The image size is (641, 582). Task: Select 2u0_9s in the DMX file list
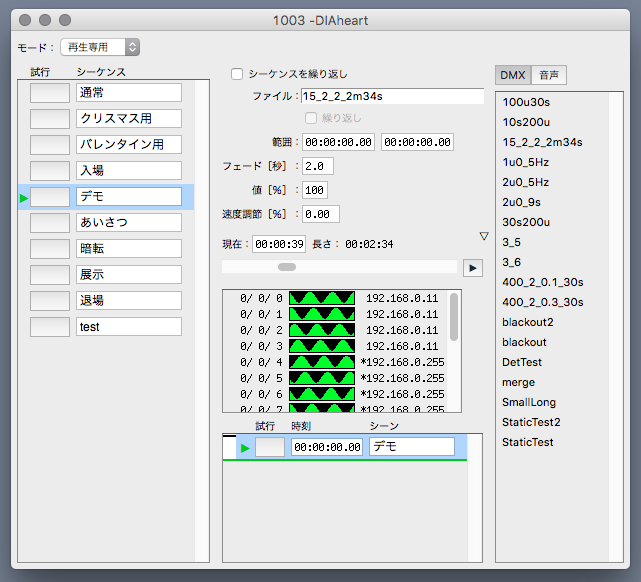(522, 202)
